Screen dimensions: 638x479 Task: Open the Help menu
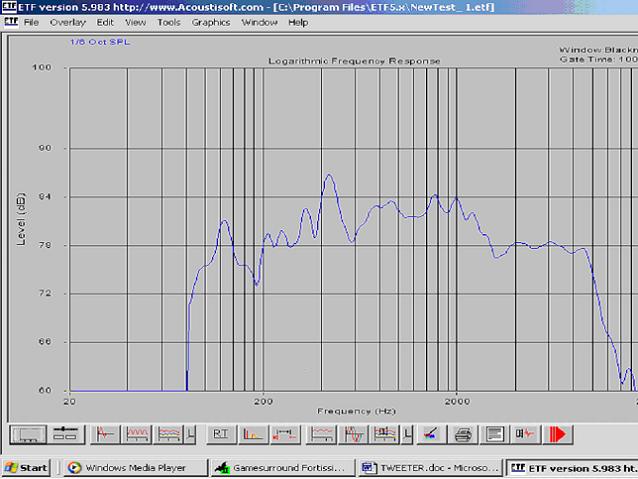click(298, 22)
